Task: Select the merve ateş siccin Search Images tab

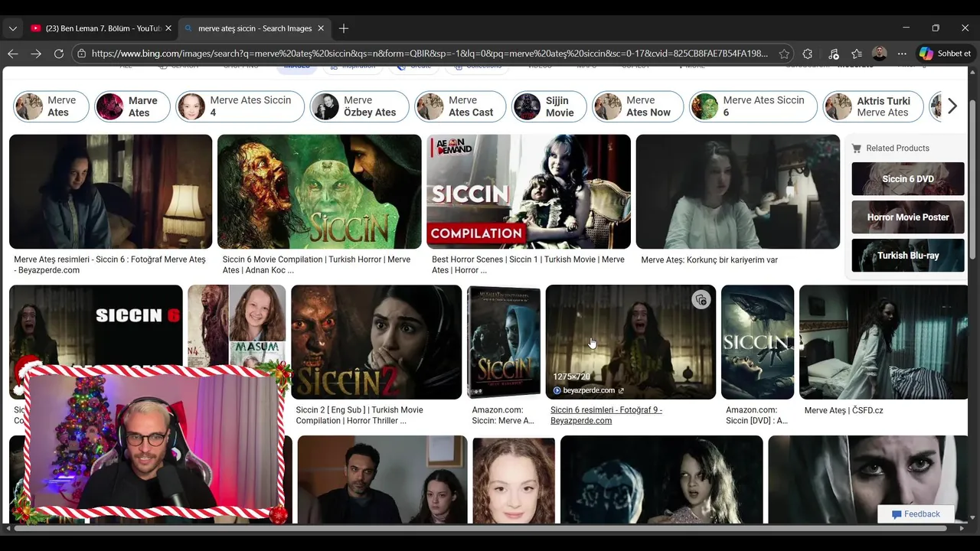Action: (x=255, y=28)
